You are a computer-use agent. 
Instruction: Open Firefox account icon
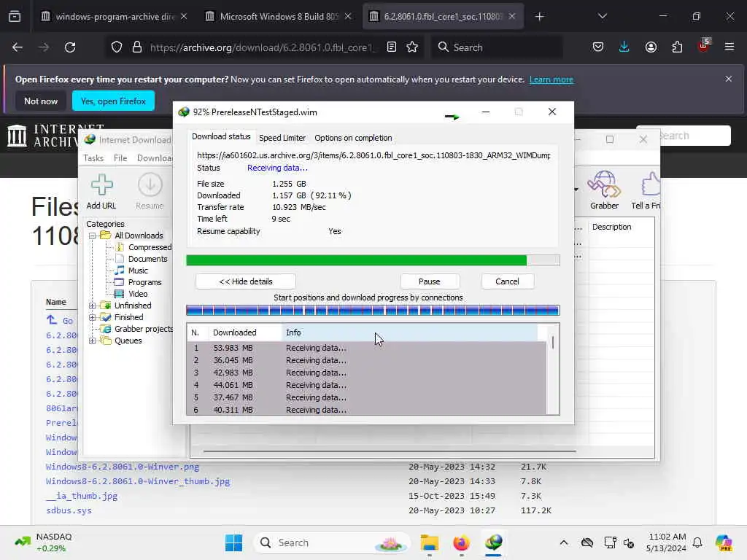651,47
